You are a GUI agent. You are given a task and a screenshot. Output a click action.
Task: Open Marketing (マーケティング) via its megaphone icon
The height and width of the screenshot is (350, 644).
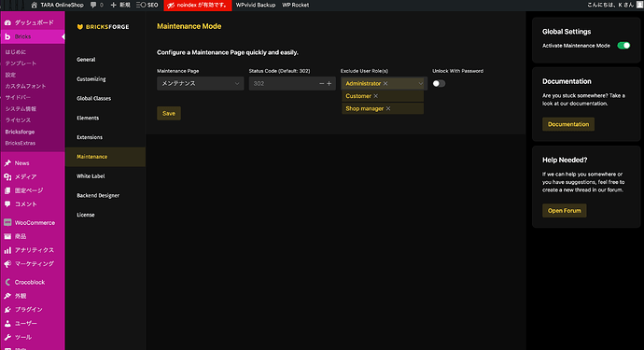pos(7,264)
